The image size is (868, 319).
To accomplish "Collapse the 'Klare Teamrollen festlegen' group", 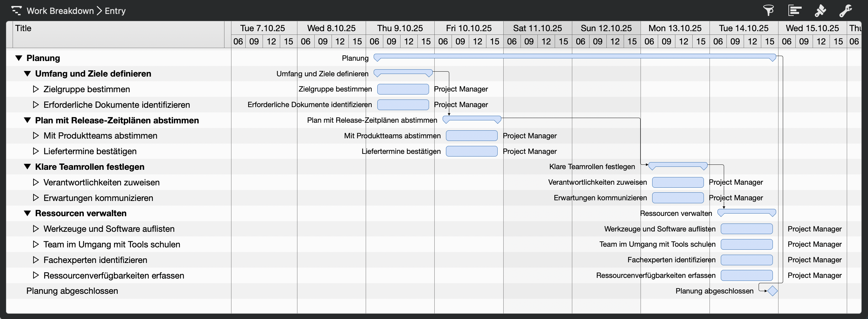I will click(27, 166).
